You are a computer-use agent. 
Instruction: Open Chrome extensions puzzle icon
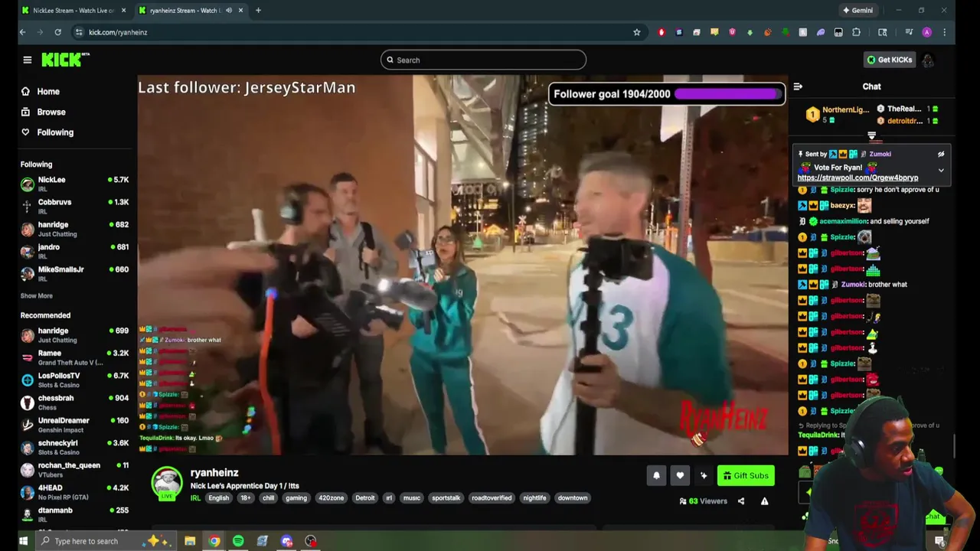[x=856, y=32]
